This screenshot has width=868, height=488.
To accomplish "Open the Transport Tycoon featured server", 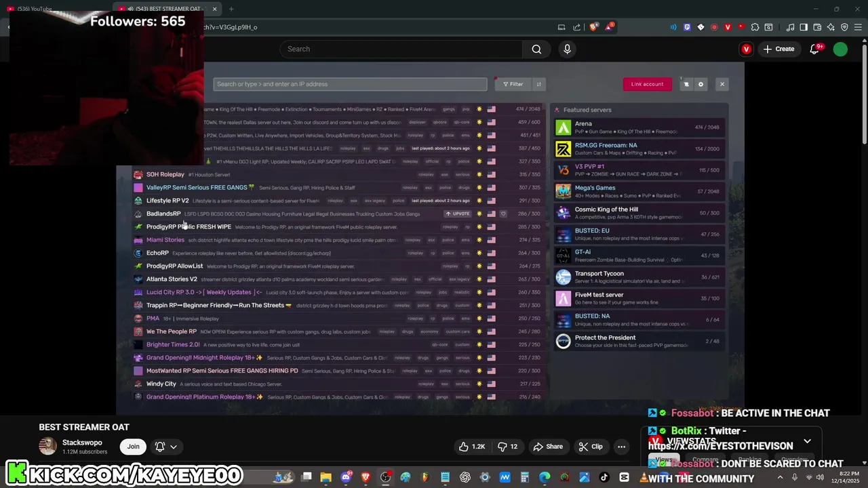I will coord(639,277).
